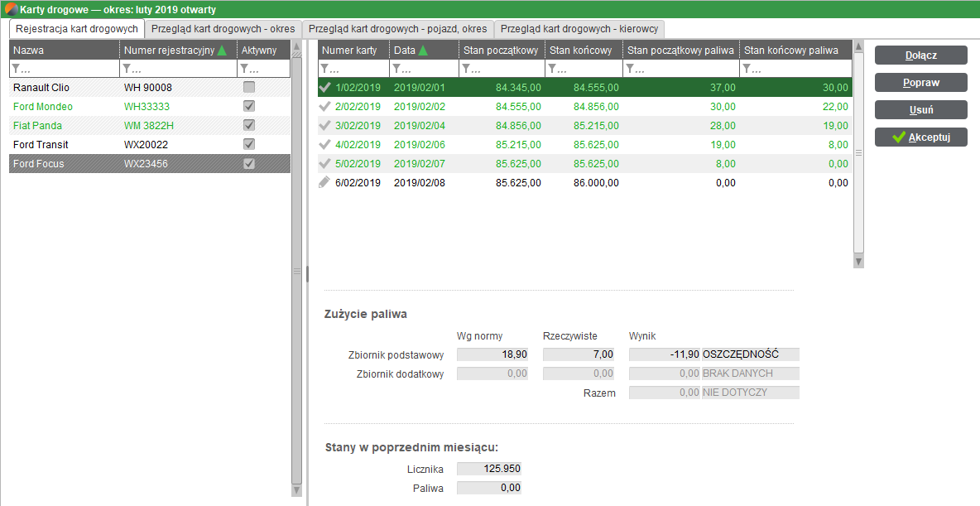
Task: Click the sort arrow in Numer rejestracyjny header
Action: (x=222, y=51)
